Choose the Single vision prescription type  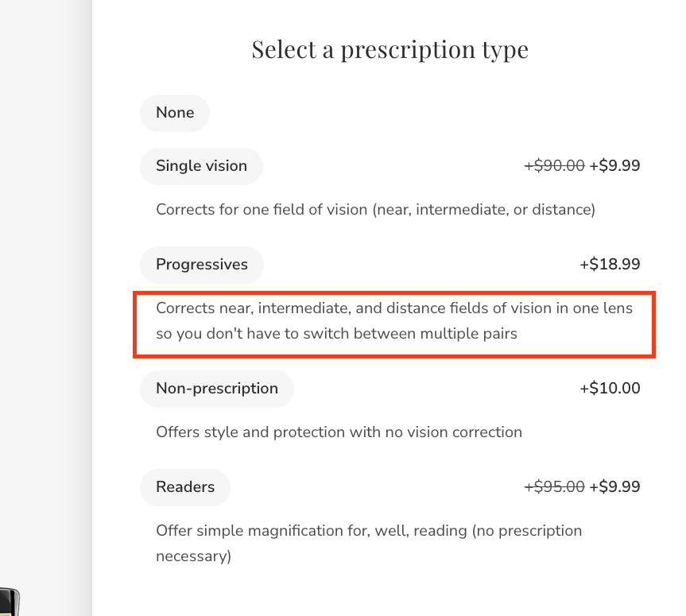tap(201, 166)
